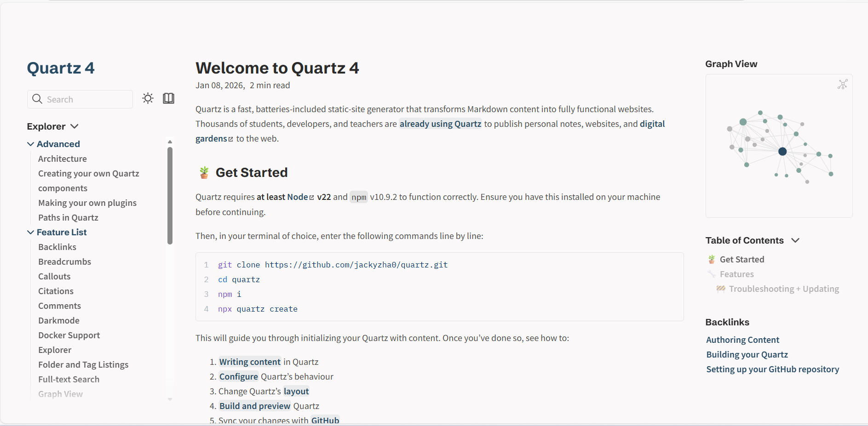Screen dimensions: 868x426
Task: Open the Writing content link
Action: click(250, 362)
